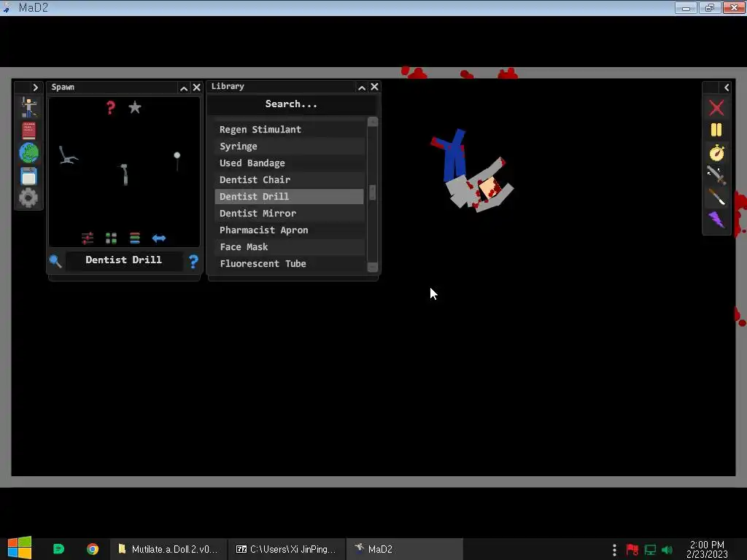747x560 pixels.
Task: Click the blue question mark help icon
Action: click(193, 262)
